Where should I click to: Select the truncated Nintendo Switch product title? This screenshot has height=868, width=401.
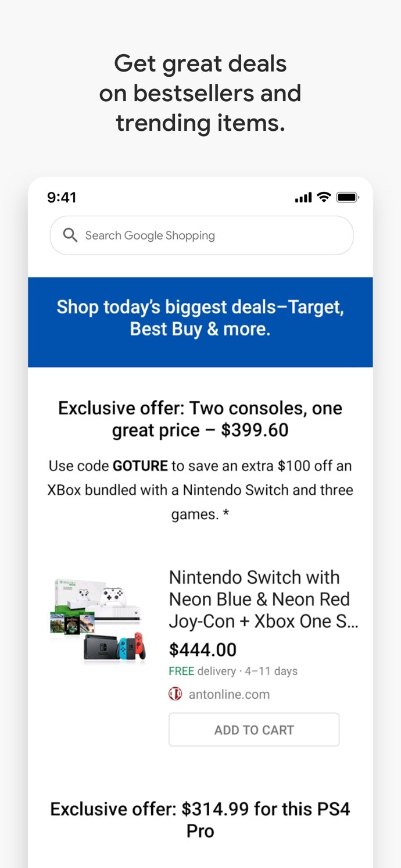(x=263, y=599)
